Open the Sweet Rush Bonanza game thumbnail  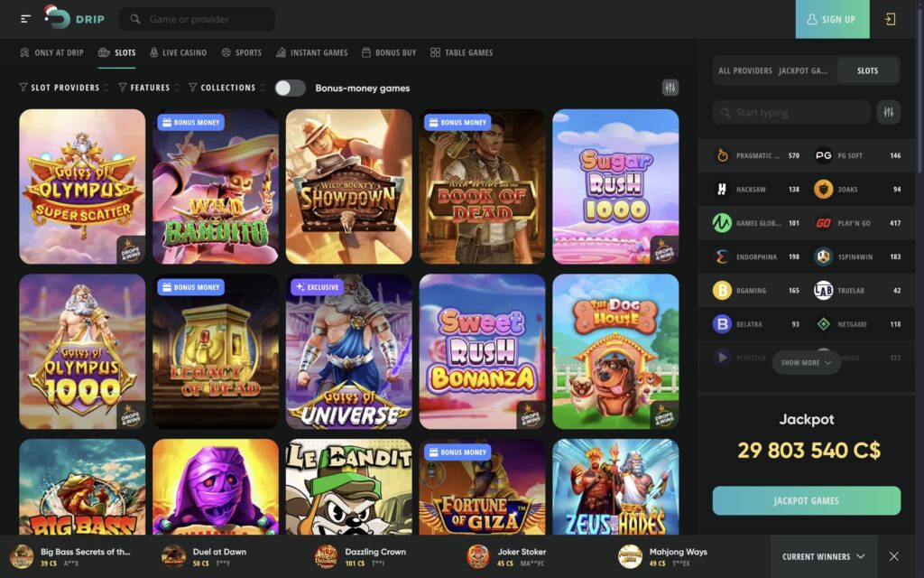(483, 351)
